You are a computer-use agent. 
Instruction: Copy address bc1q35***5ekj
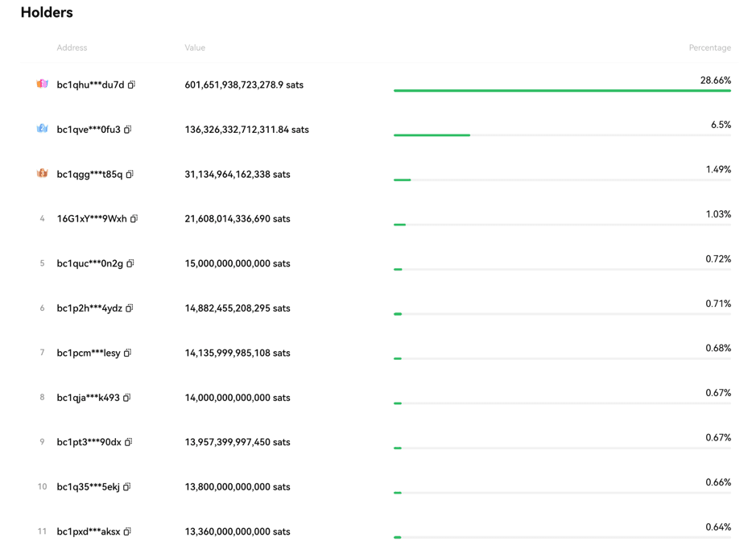(x=126, y=487)
